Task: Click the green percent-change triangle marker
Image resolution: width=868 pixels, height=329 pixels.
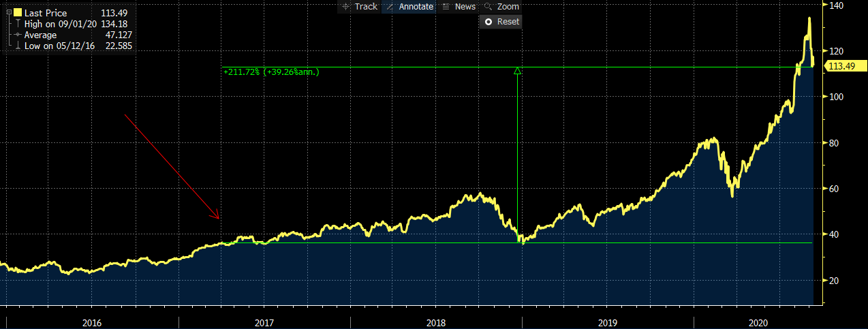Action: [517, 71]
